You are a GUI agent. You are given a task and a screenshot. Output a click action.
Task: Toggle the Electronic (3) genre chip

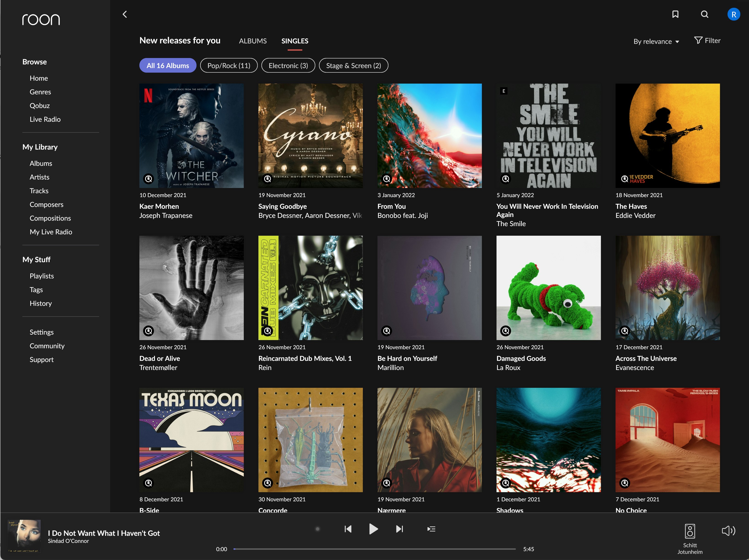tap(288, 66)
